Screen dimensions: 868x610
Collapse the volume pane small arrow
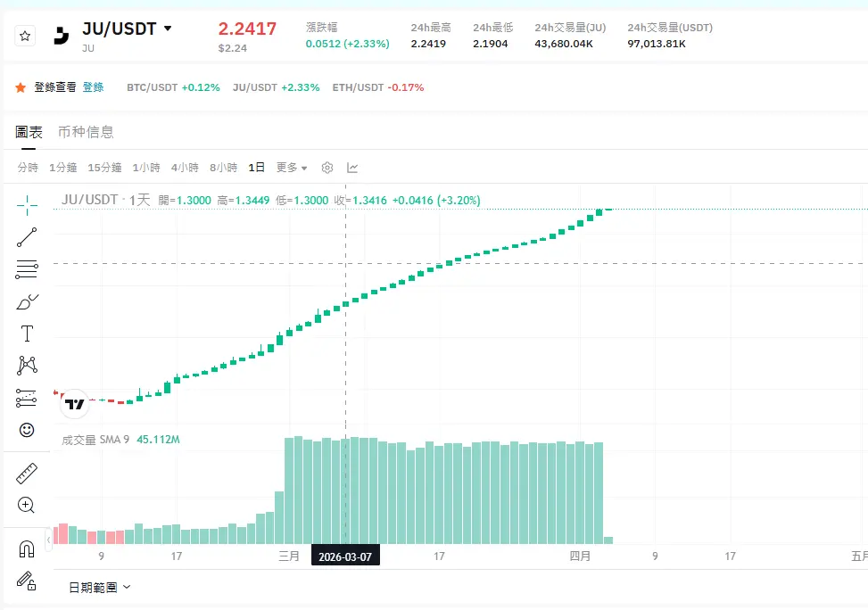pyautogui.click(x=49, y=540)
